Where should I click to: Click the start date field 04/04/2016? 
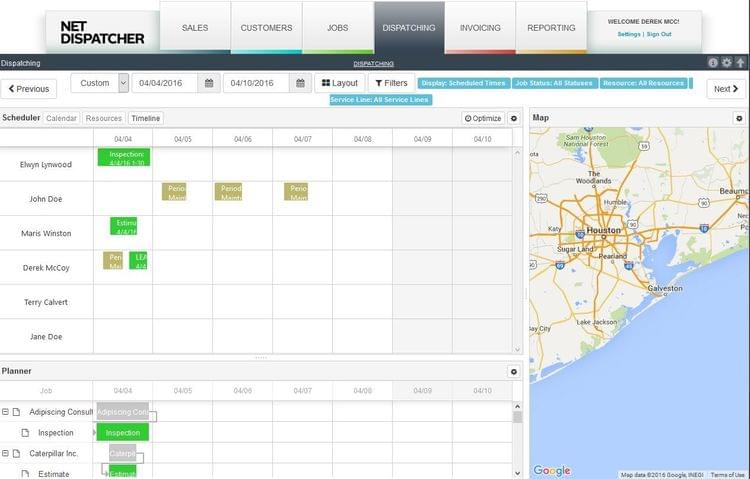tap(166, 84)
